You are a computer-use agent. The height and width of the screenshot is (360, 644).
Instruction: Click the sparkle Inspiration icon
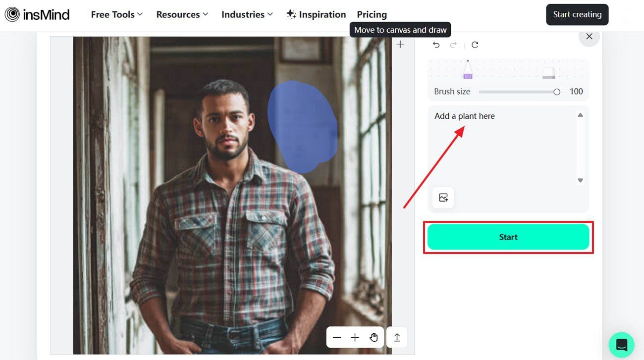(291, 14)
